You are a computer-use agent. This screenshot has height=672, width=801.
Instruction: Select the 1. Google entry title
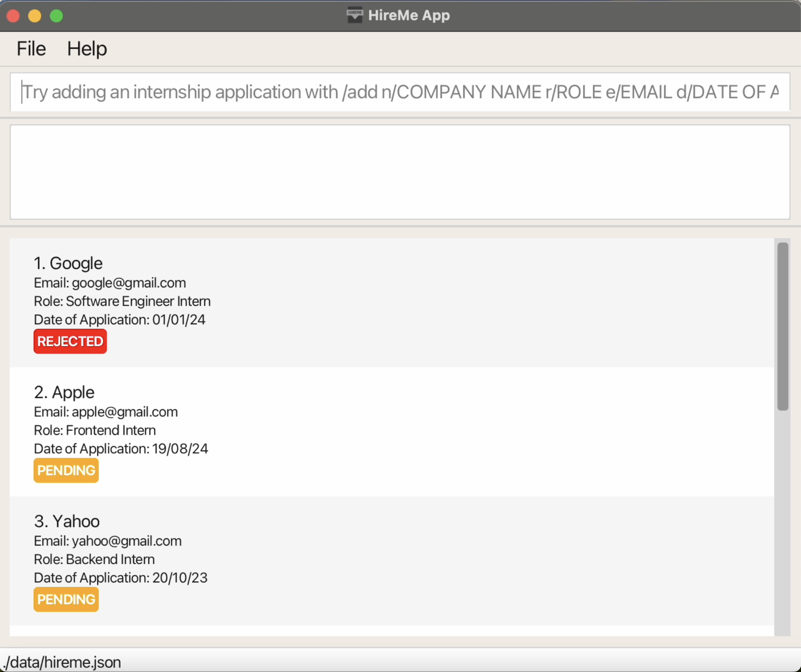click(68, 263)
